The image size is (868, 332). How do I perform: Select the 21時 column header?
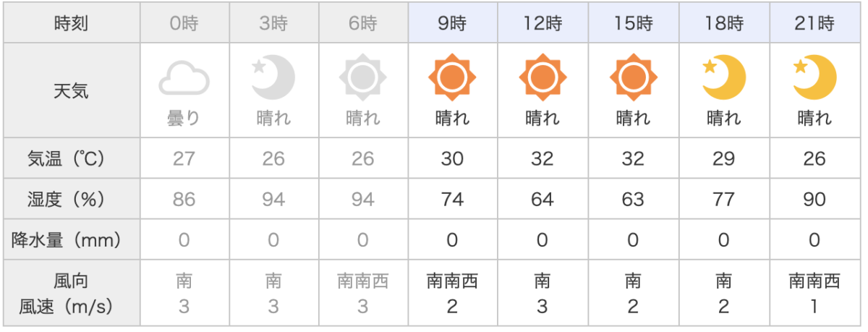point(814,24)
